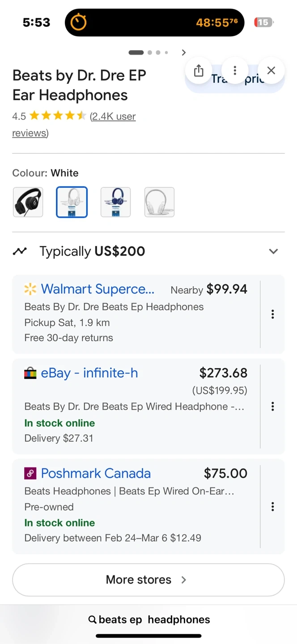The width and height of the screenshot is (297, 644).
Task: Tap the next image arrow chevron
Action: [183, 52]
